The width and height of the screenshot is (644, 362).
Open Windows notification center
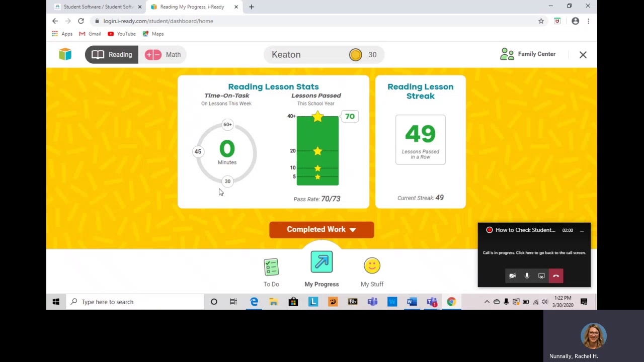[x=584, y=302]
